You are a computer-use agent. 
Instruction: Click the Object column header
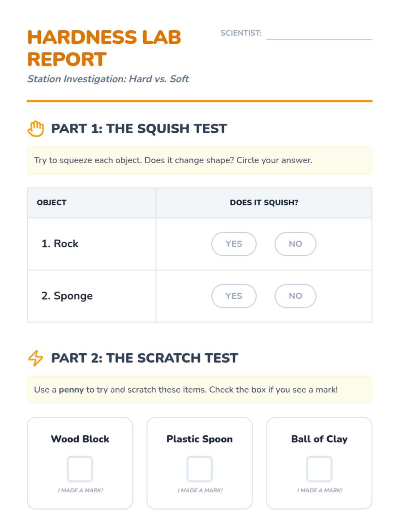coord(52,202)
